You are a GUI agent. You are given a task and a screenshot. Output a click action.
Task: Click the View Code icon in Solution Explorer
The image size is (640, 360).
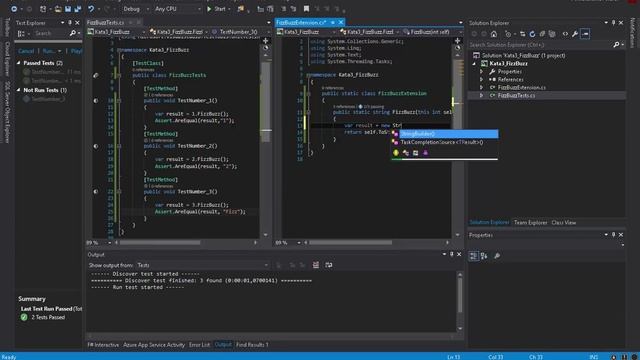click(565, 34)
